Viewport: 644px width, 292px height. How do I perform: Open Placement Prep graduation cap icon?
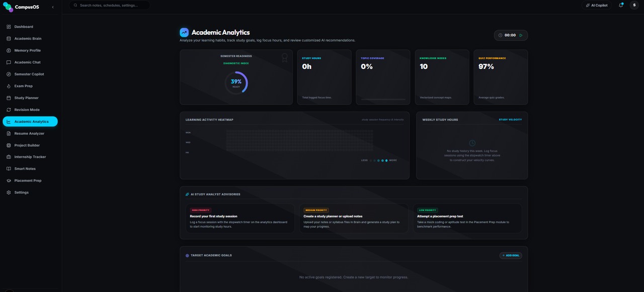(9, 180)
